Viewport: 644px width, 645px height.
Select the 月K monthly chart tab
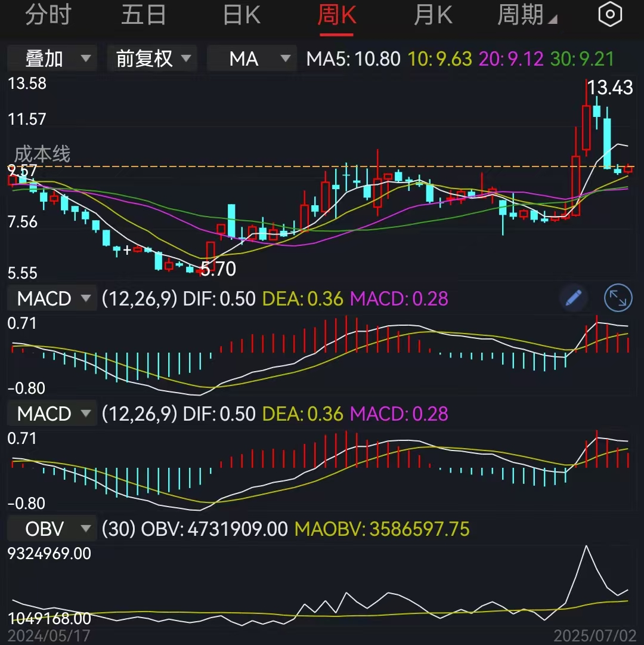click(434, 14)
